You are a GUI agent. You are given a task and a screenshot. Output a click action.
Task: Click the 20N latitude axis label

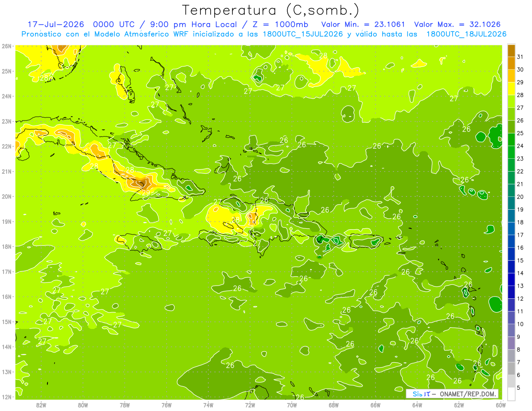(6, 196)
